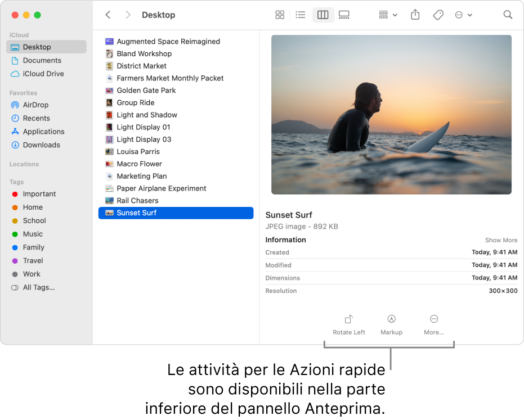Screen dimensions: 524x420
Task: Click the Edit Tags icon
Action: click(438, 15)
